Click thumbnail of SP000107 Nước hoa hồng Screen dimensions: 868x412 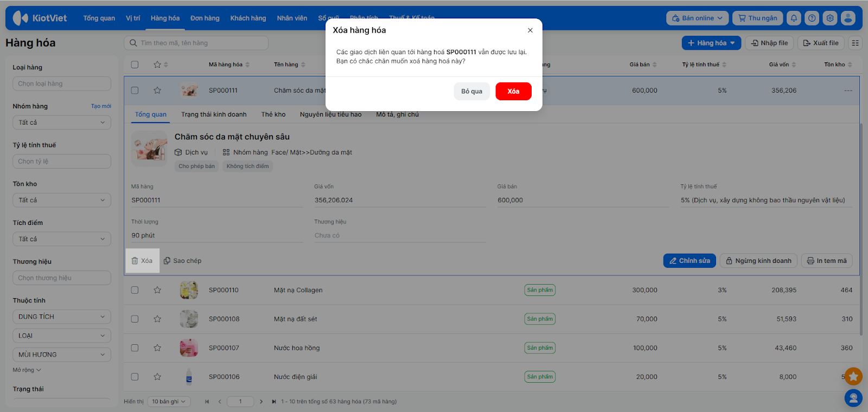[189, 348]
